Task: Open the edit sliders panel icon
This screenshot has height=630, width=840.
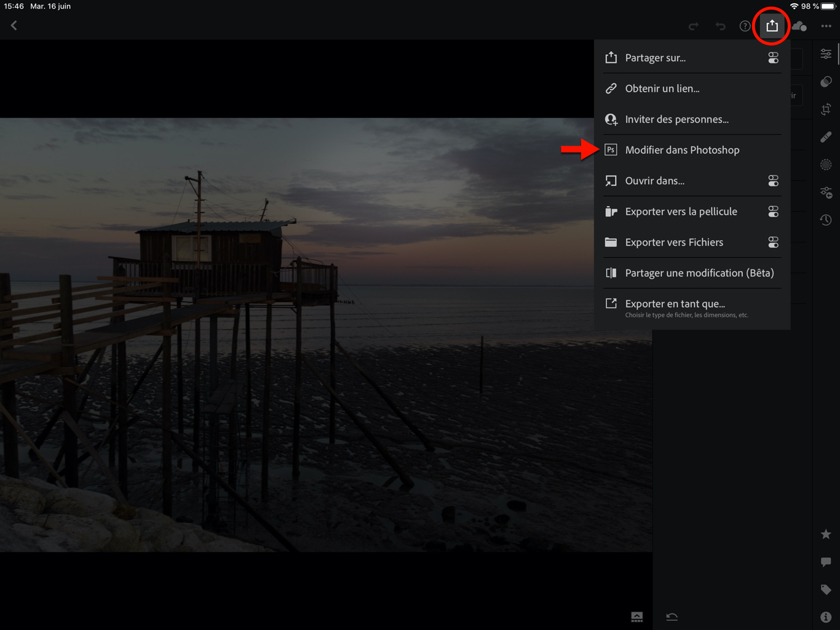Action: (x=826, y=54)
